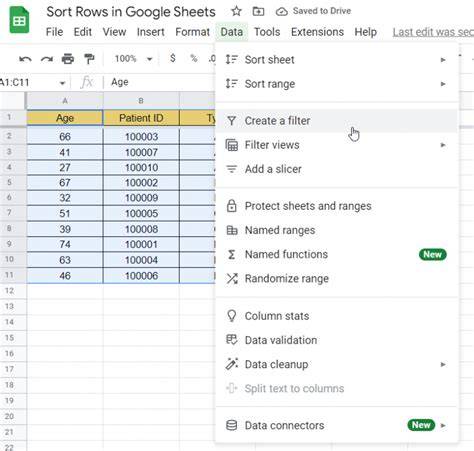474x451 pixels.
Task: Click the document title Sort Rows in Google Sheets
Action: pos(131,12)
